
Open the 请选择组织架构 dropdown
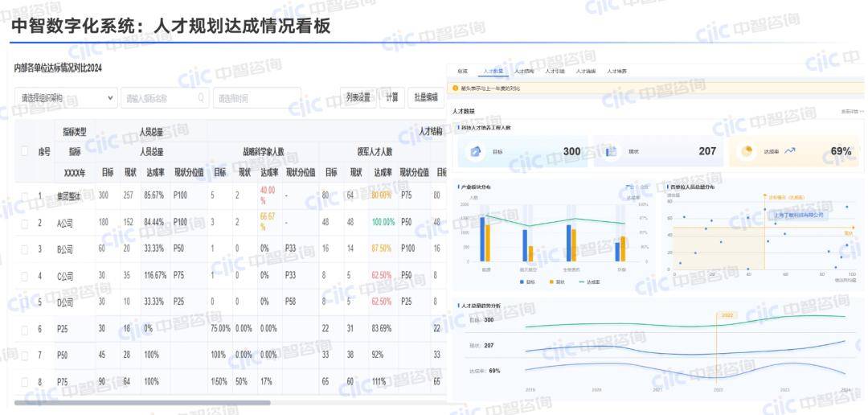(66, 98)
